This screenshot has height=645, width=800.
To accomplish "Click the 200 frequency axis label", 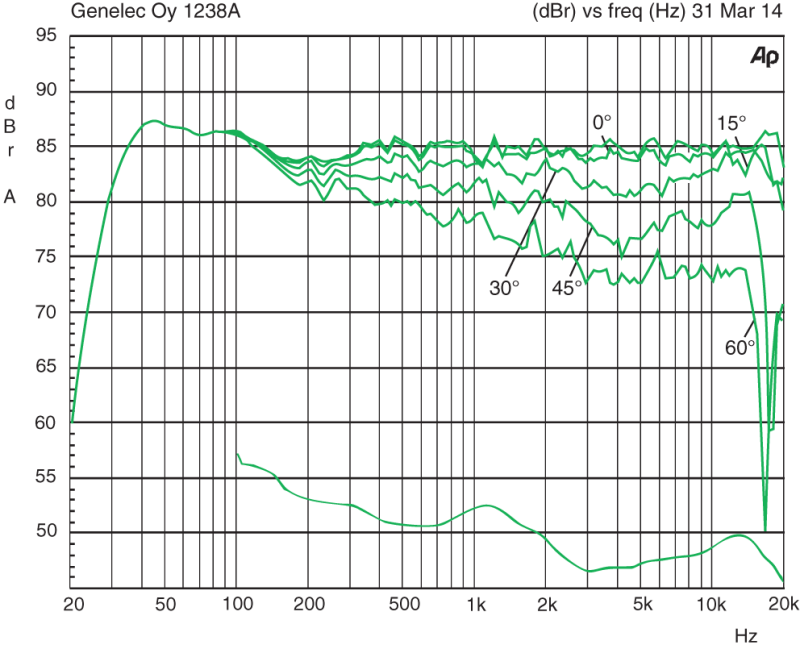I will (x=309, y=605).
